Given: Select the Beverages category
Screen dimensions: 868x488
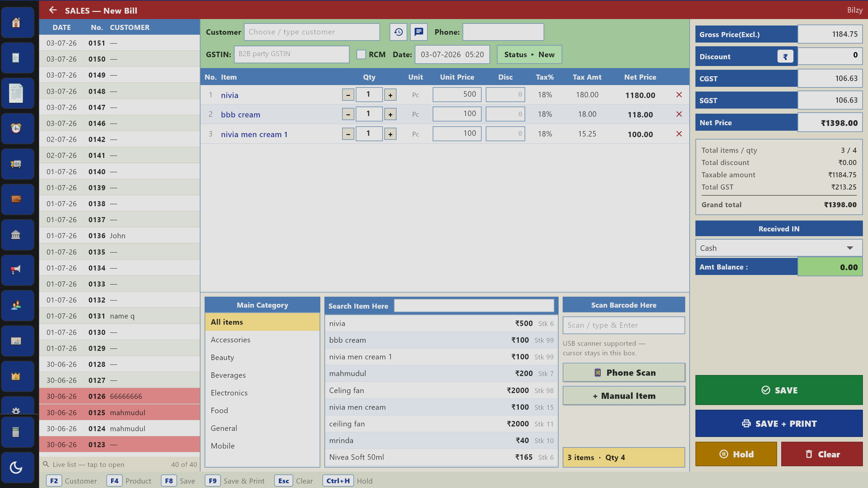Looking at the screenshot, I should point(262,375).
